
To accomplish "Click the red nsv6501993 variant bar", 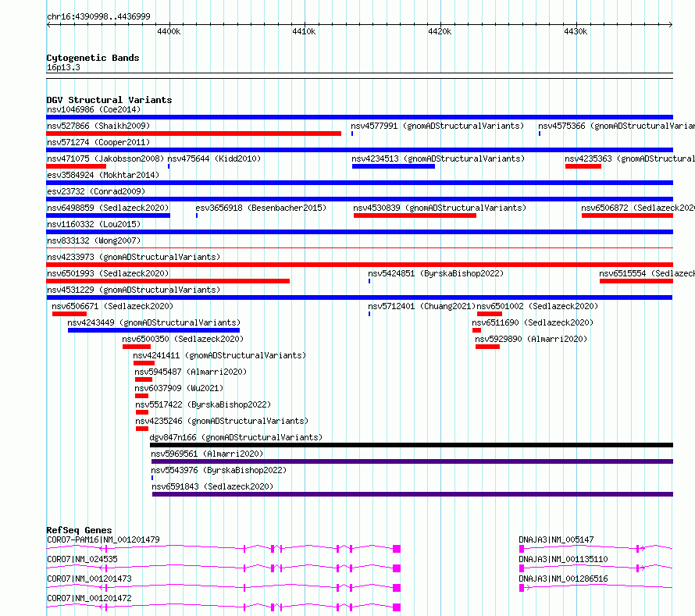I will (168, 281).
